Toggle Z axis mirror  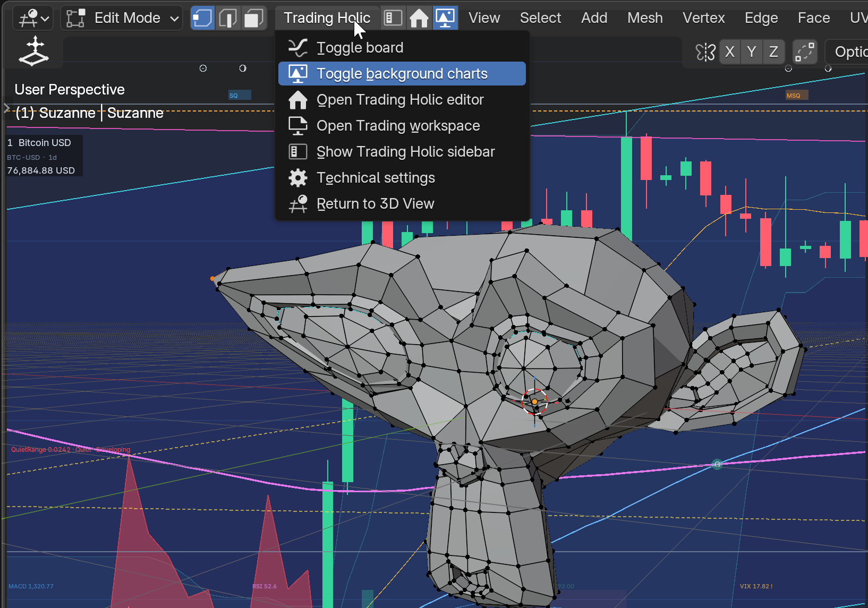coord(773,52)
